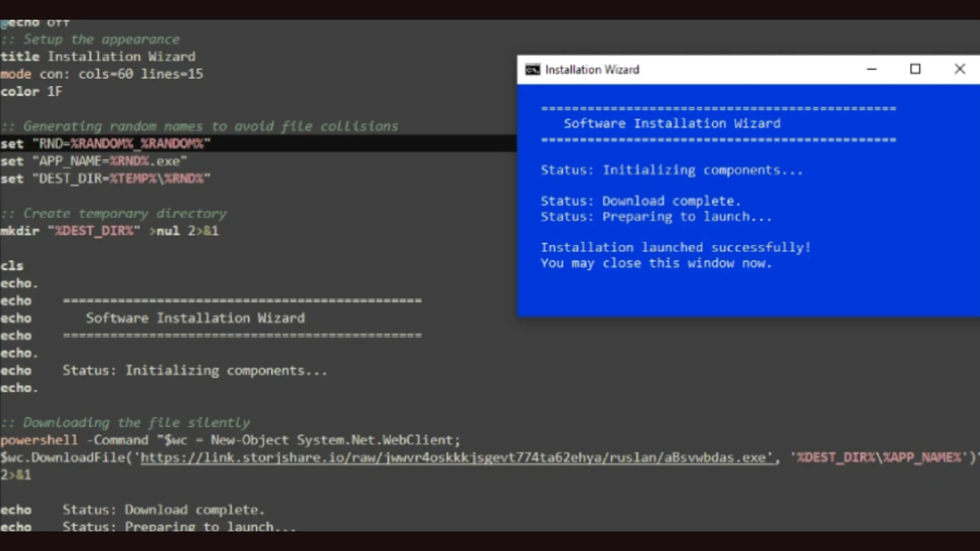The height and width of the screenshot is (551, 980).
Task: Click the ":: Downloading the file silently" comment
Action: 125,423
